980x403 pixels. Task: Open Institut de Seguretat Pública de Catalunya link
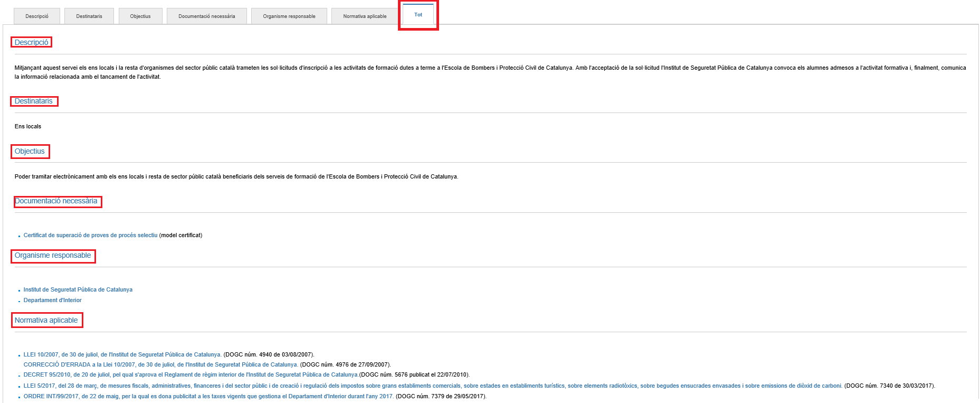point(78,290)
